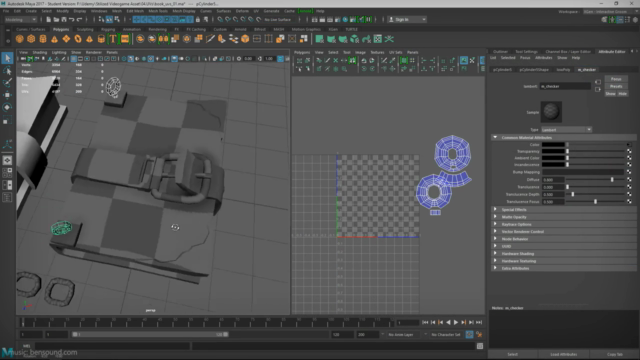Click the black Color swatch
Viewport: 640px width, 360px height.
pyautogui.click(x=553, y=144)
